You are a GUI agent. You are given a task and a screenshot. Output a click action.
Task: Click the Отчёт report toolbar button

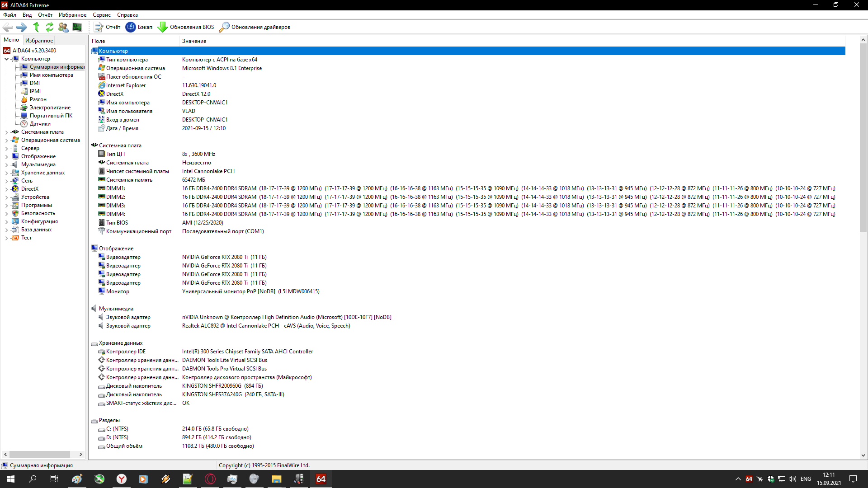click(x=107, y=27)
